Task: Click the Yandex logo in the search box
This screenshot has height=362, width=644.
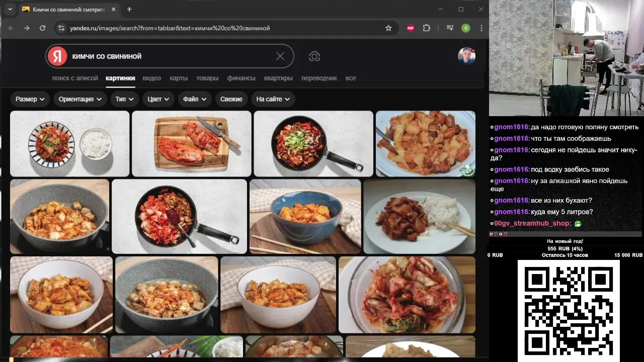Action: (58, 56)
